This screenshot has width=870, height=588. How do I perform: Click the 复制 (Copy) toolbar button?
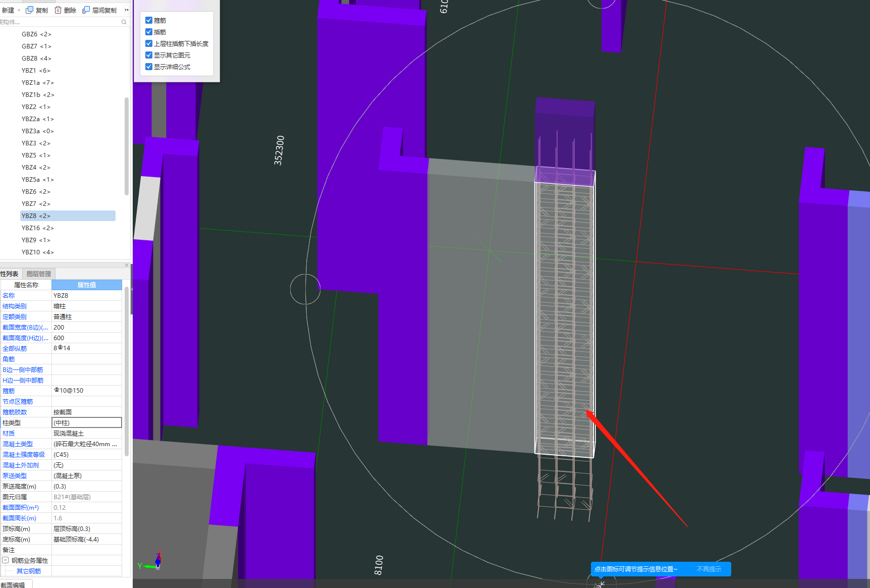[37, 10]
